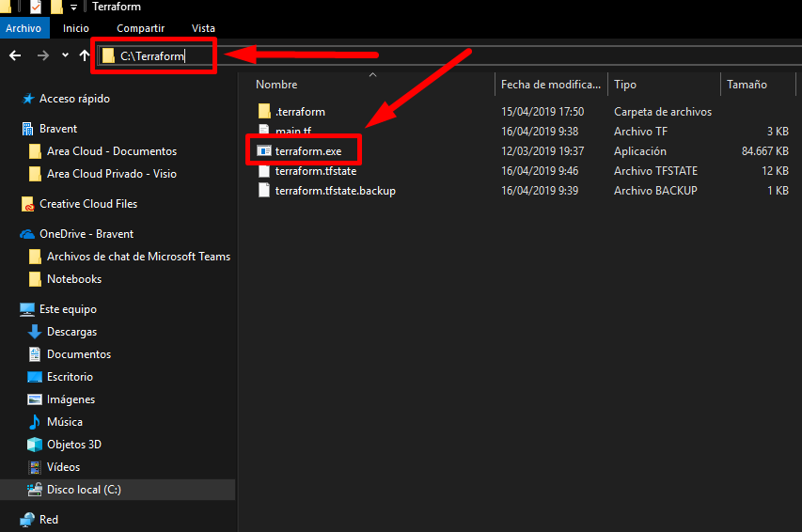Select terraform.tfstate.backup file

click(x=335, y=190)
